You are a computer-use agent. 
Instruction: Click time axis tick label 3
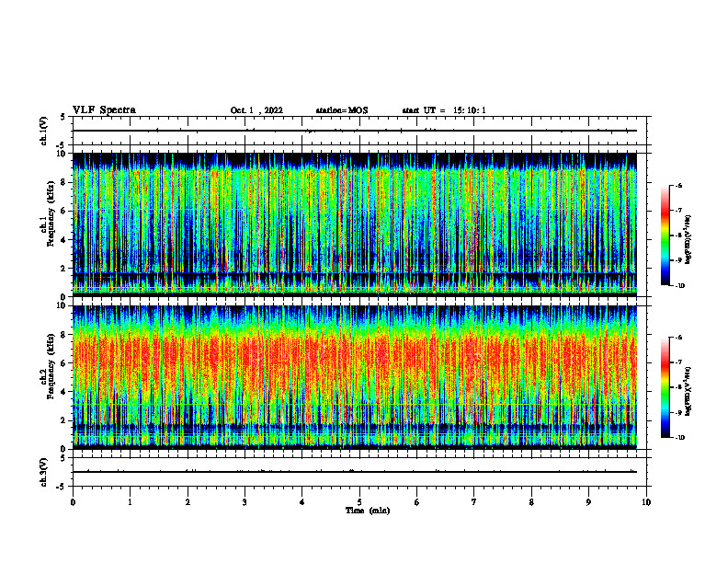point(245,502)
